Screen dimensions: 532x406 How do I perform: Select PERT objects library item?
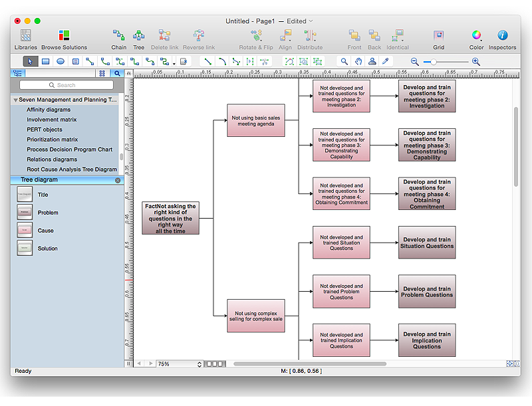tap(45, 130)
